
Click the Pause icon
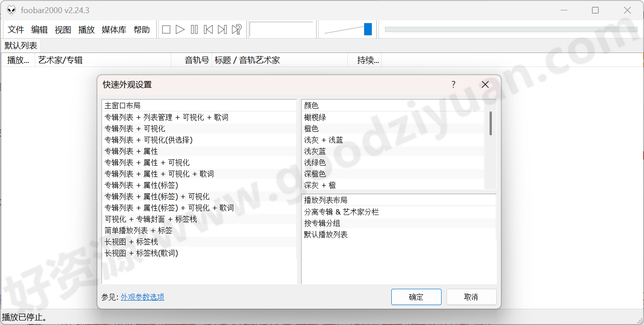(x=194, y=29)
